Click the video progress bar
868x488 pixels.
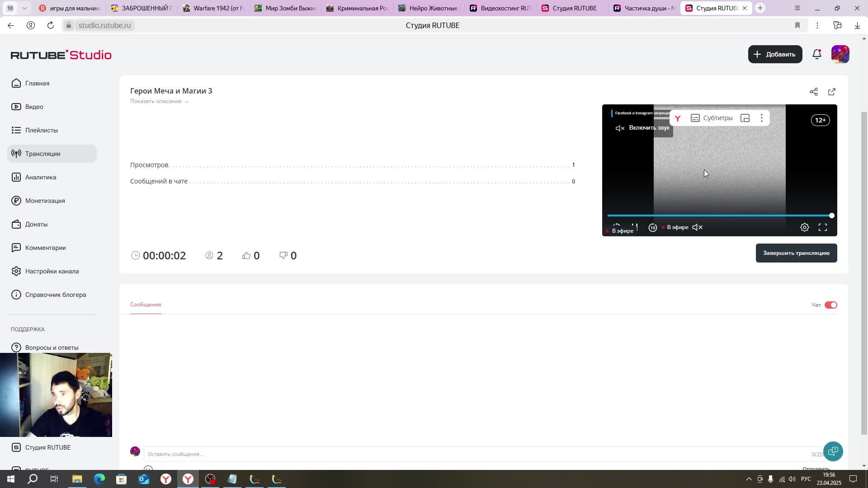[x=719, y=216]
